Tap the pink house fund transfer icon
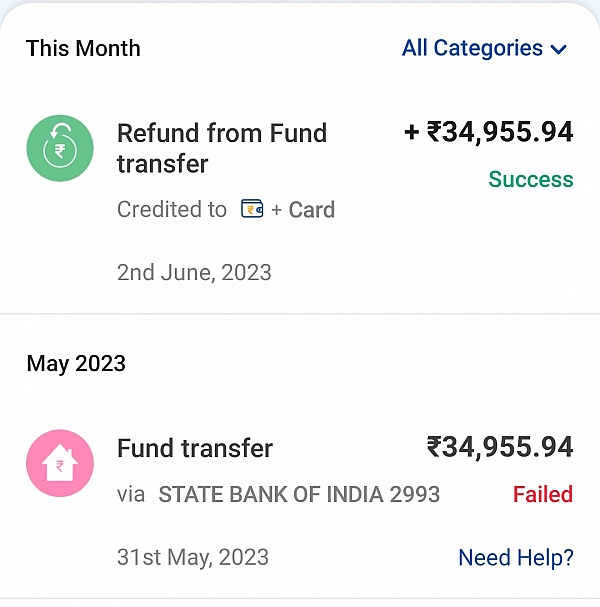Viewport: 600px width, 607px height. click(x=60, y=463)
